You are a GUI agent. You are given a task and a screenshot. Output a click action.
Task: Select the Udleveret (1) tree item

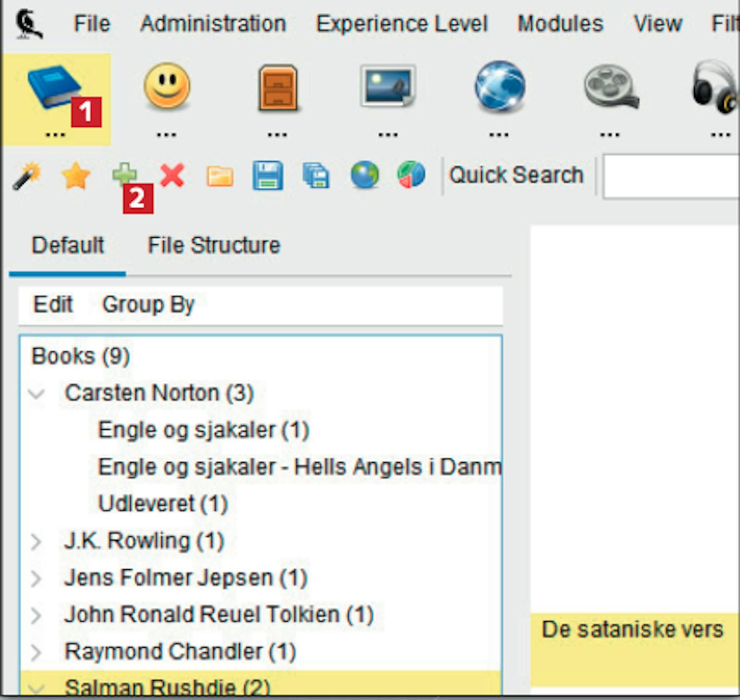click(x=163, y=504)
